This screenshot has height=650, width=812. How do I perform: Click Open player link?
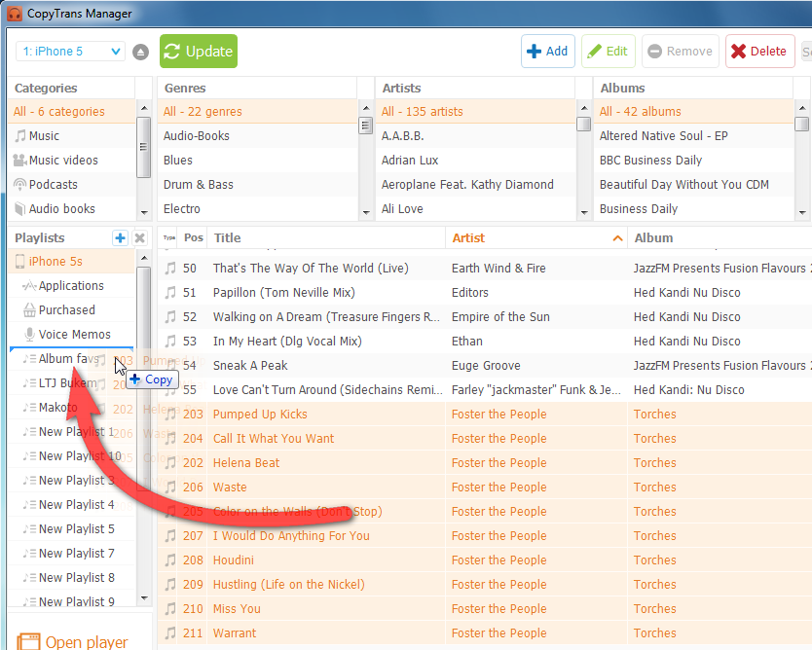(x=72, y=641)
